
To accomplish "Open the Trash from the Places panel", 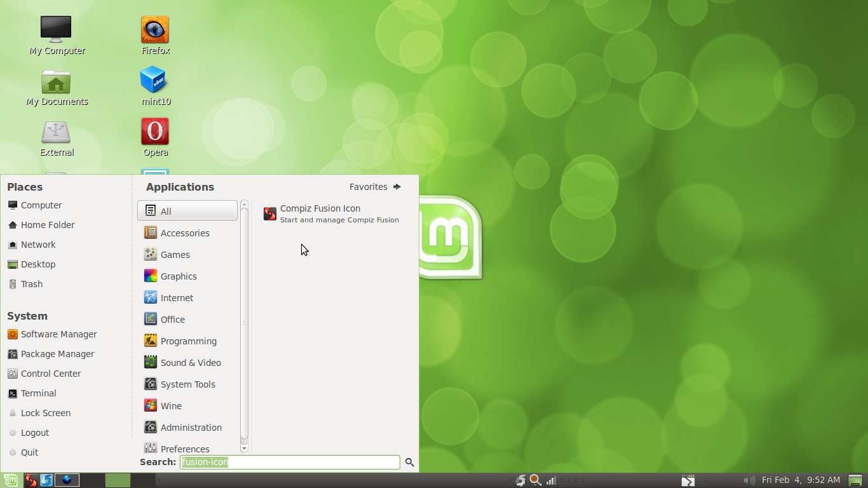I will [32, 283].
